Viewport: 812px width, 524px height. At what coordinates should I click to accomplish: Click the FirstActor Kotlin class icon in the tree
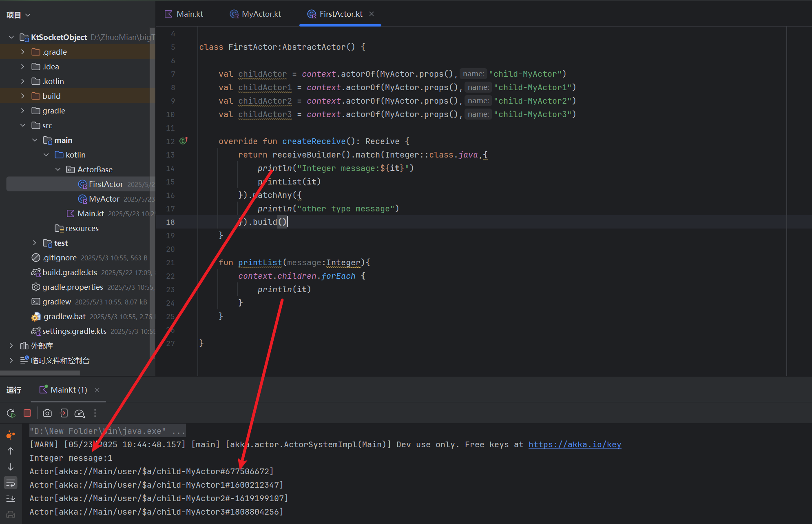[x=82, y=184]
